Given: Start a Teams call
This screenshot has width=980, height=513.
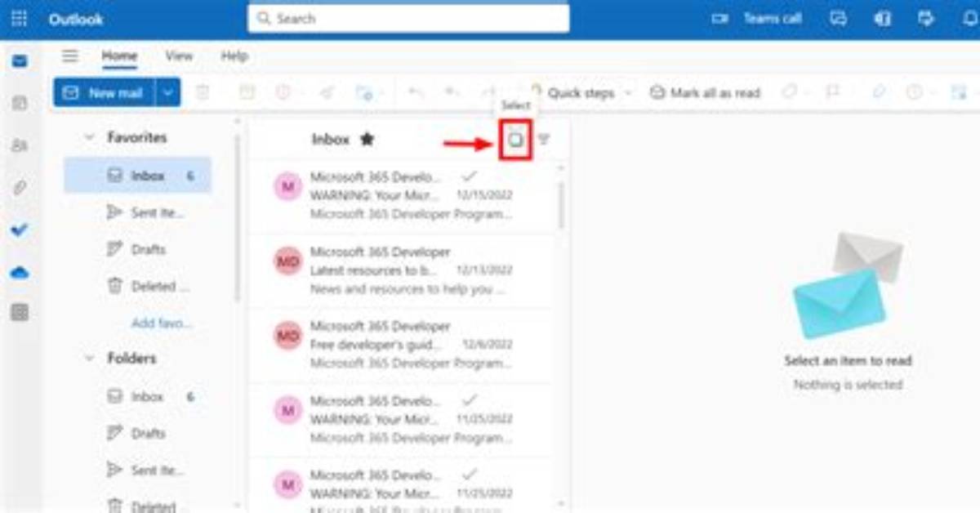Looking at the screenshot, I should 756,19.
